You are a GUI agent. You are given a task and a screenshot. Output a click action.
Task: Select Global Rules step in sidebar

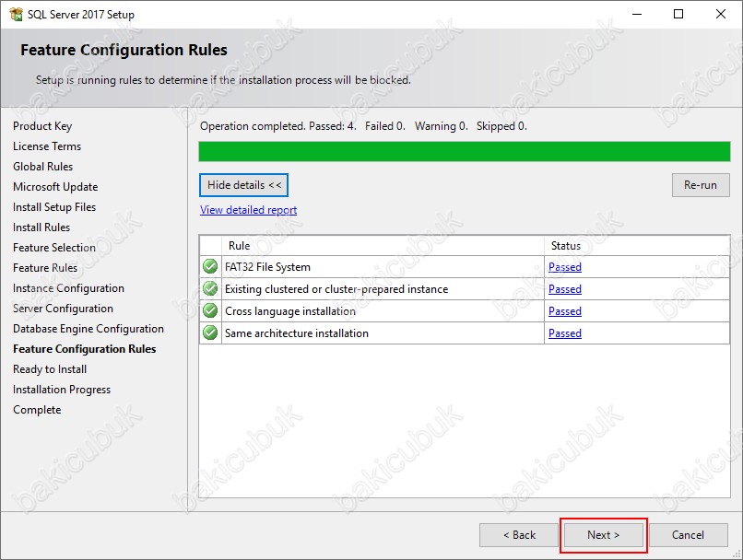coord(43,167)
